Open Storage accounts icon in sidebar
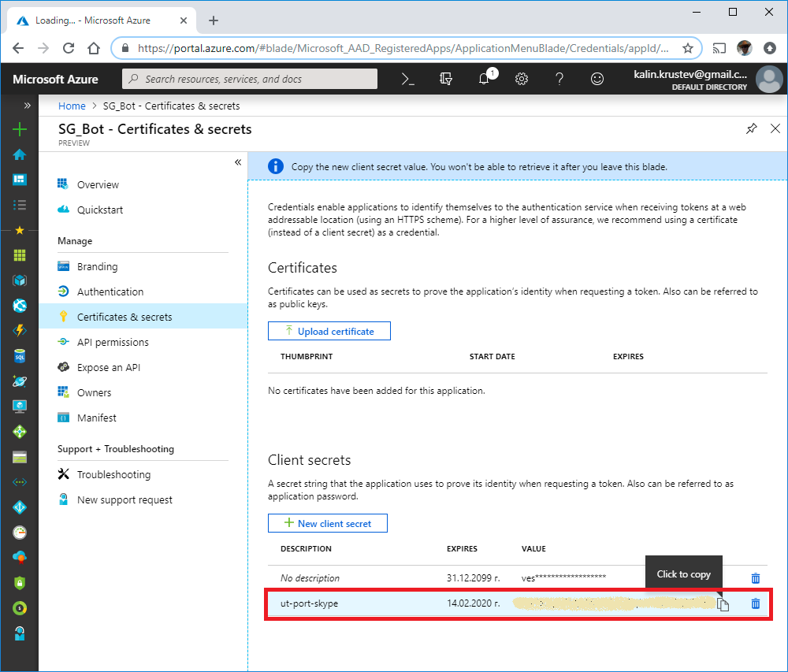The width and height of the screenshot is (788, 672). [x=20, y=457]
